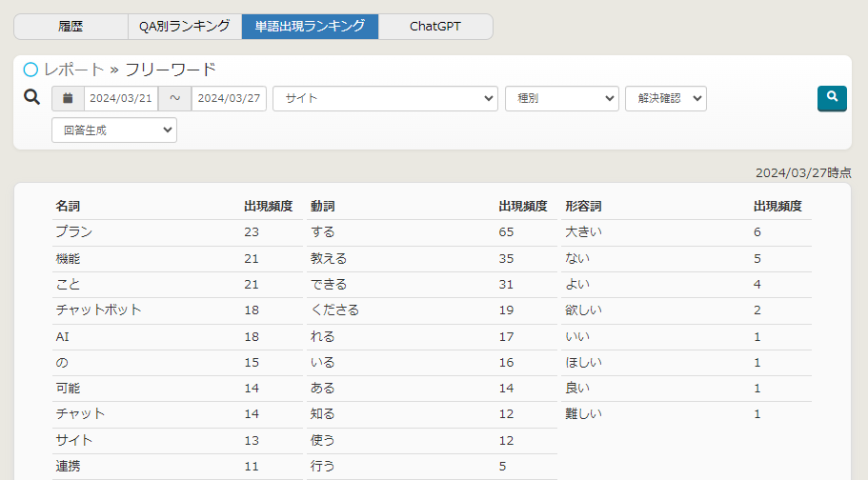Open the QA別ランキング tab

tap(185, 27)
